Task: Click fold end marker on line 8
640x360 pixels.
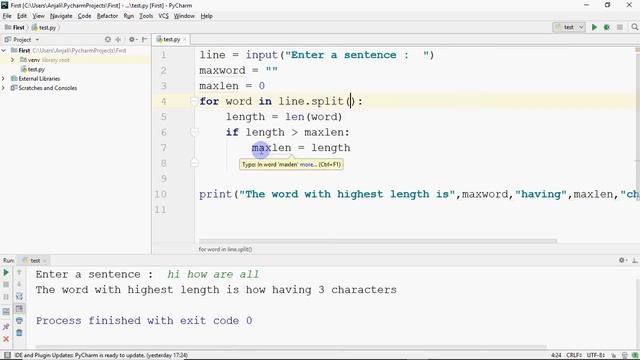Action: point(194,163)
